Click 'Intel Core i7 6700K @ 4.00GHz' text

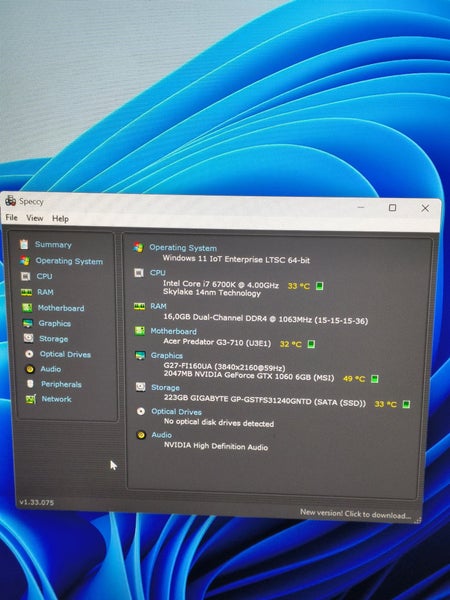click(221, 284)
